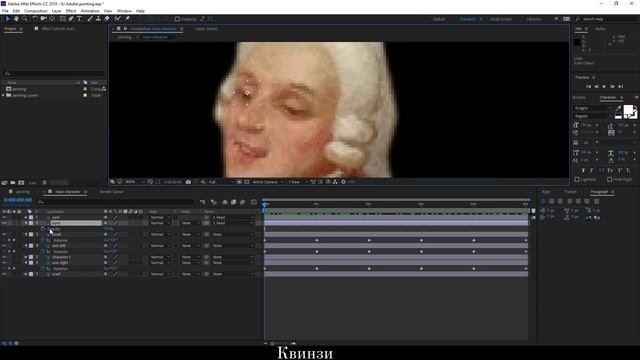
Task: Select the Selection arrow tool
Action: coord(8,19)
